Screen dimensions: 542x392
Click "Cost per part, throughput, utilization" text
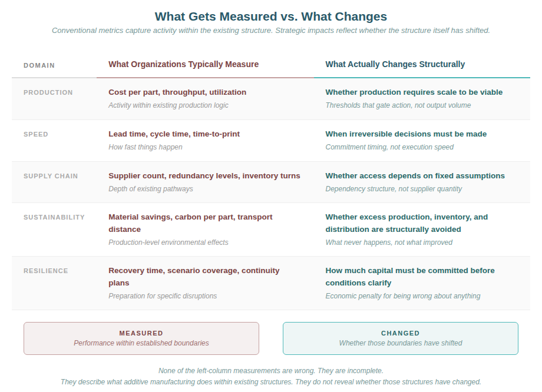pyautogui.click(x=177, y=92)
